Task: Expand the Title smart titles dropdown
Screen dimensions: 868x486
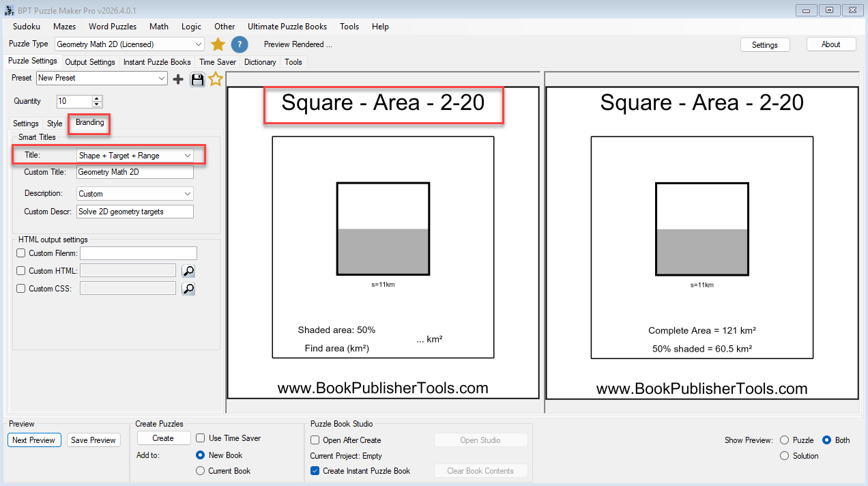Action: click(135, 156)
